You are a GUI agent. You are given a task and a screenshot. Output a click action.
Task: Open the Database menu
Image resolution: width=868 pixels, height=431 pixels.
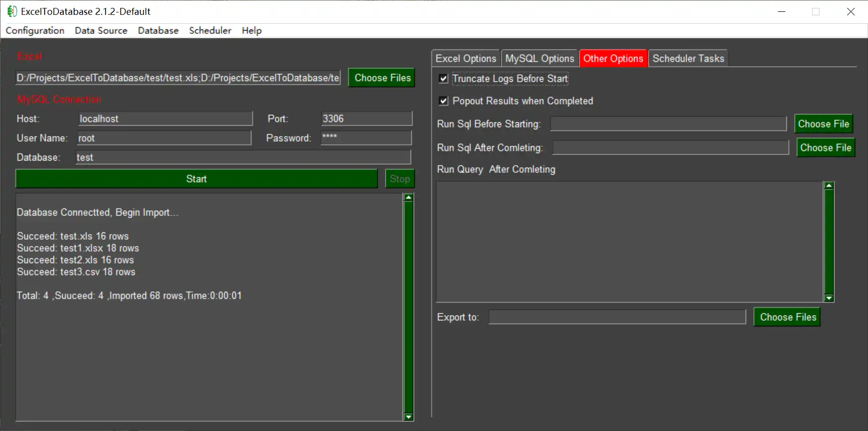tap(158, 31)
